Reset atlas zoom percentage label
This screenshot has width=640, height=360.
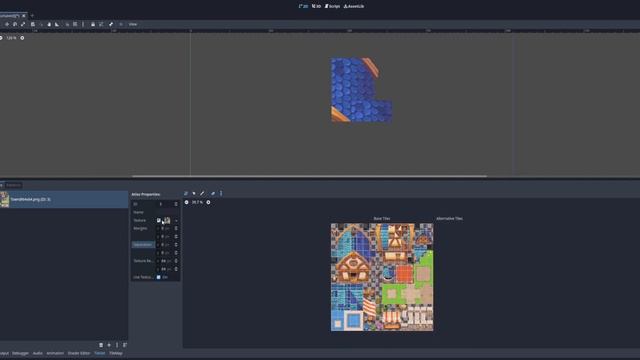pos(198,202)
